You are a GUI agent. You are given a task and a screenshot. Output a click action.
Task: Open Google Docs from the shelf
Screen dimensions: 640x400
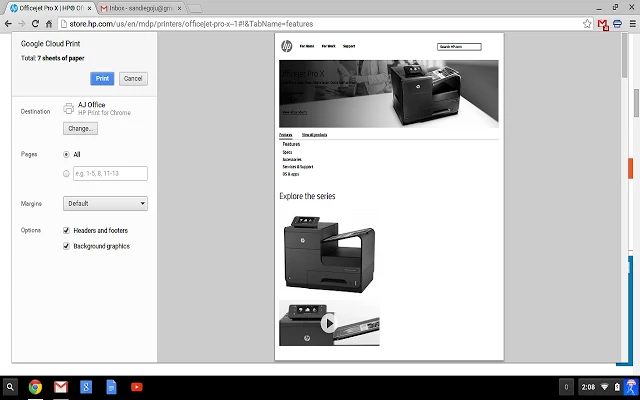click(x=111, y=387)
